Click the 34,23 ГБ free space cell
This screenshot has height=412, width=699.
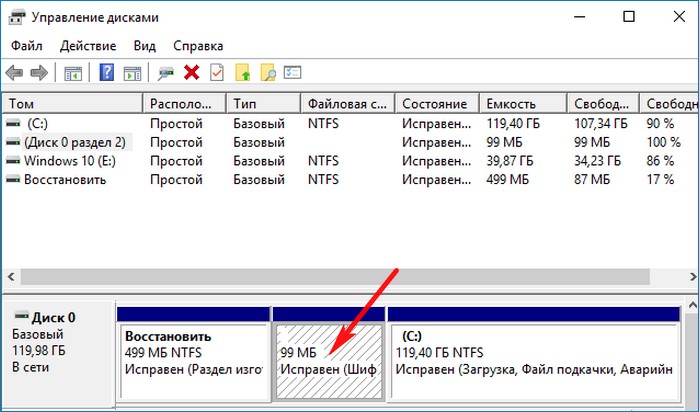[x=597, y=161]
